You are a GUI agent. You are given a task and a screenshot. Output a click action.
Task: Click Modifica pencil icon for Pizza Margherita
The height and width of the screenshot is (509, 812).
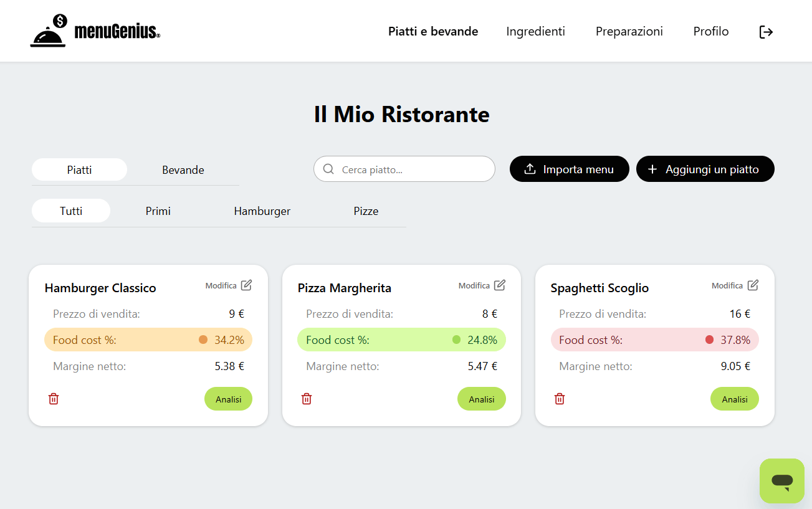point(500,285)
